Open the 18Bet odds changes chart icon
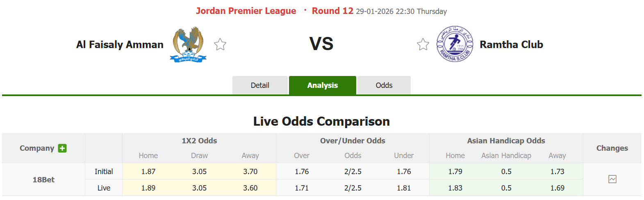 tap(612, 179)
